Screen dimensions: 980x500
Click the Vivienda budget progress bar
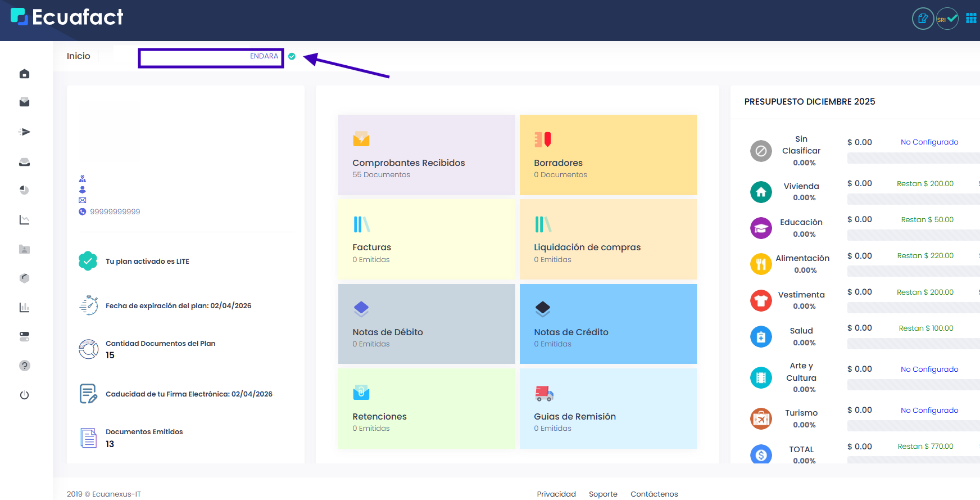click(913, 199)
